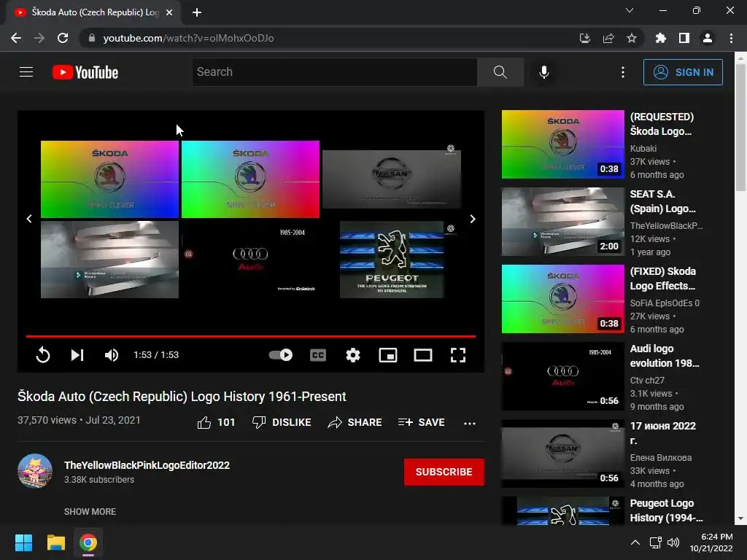Open YouTube settings three-dot menu

click(623, 72)
